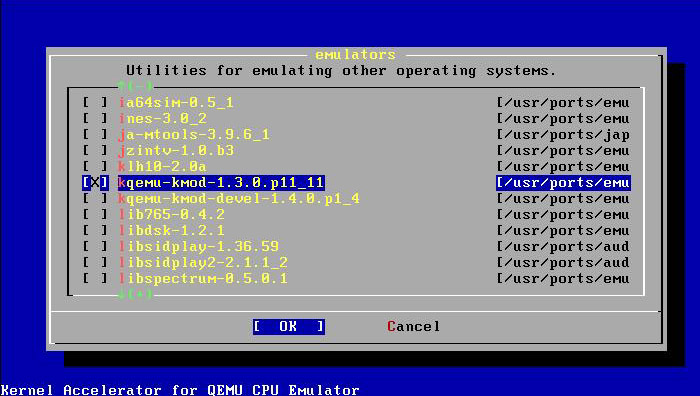This screenshot has height=396, width=700.
Task: Uncheck the kqemu-kmod-1.3.0.p11_11 checkbox
Action: pyautogui.click(x=95, y=183)
